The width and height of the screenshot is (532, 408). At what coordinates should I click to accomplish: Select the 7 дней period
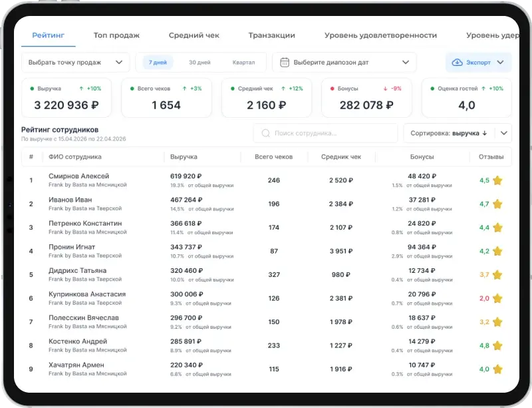point(158,63)
